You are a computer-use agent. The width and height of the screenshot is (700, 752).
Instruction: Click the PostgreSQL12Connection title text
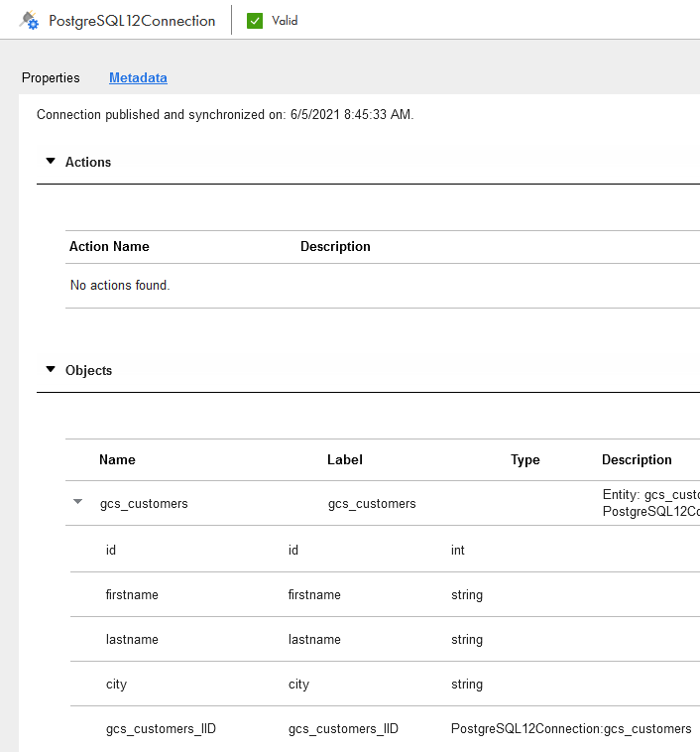132,21
